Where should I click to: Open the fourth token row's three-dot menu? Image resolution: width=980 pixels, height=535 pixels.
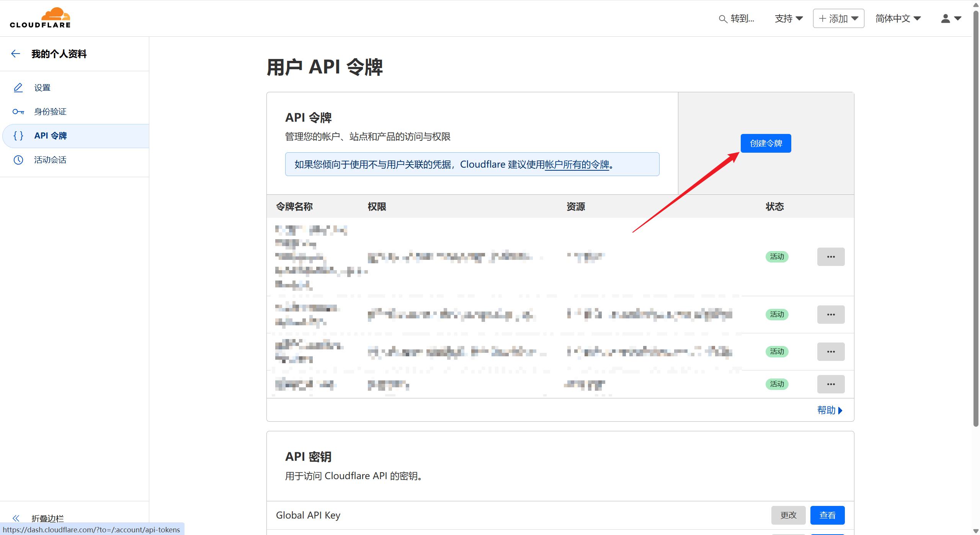tap(831, 384)
